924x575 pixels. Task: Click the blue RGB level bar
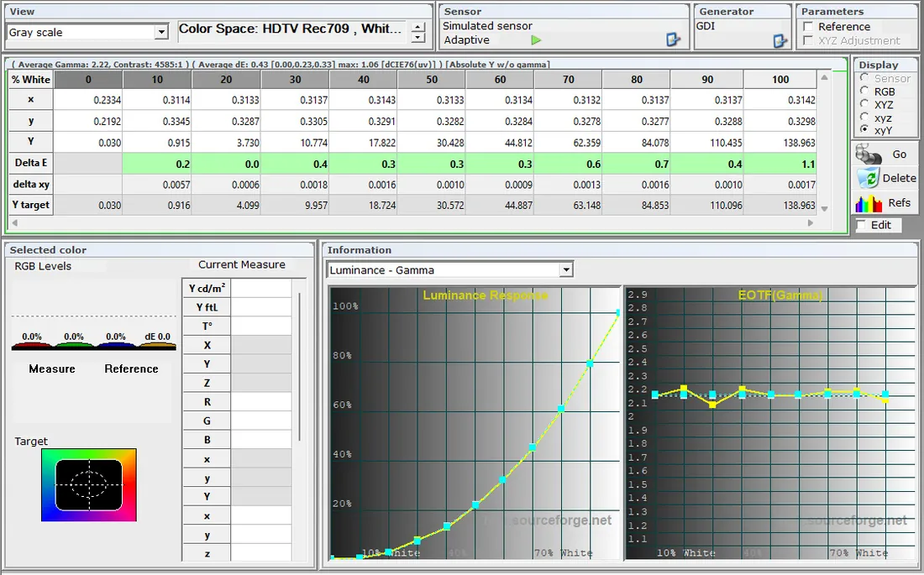point(116,347)
